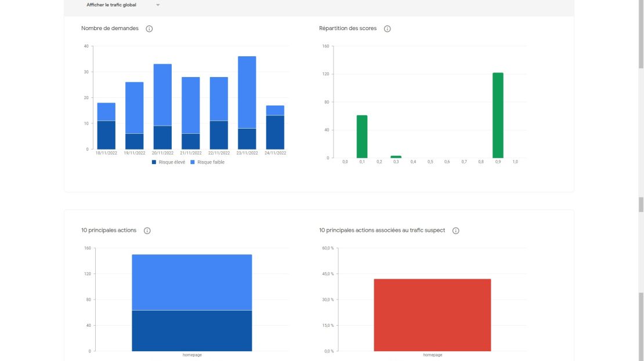
Task: Open the "Afficher le trafic global" dropdown
Action: (x=123, y=5)
